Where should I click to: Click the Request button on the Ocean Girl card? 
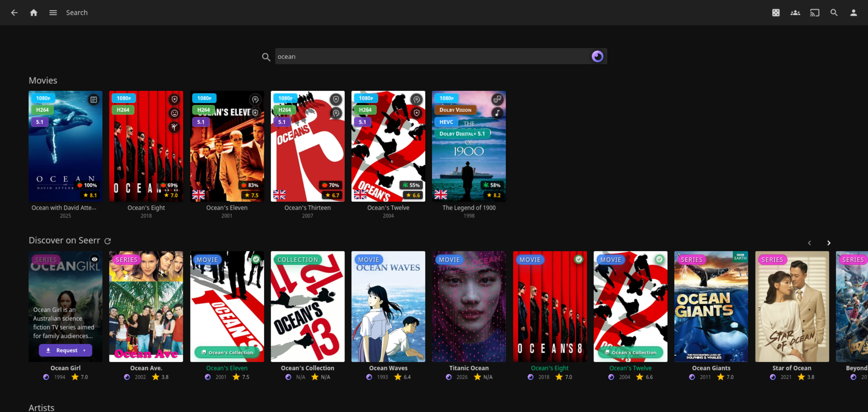pos(61,350)
